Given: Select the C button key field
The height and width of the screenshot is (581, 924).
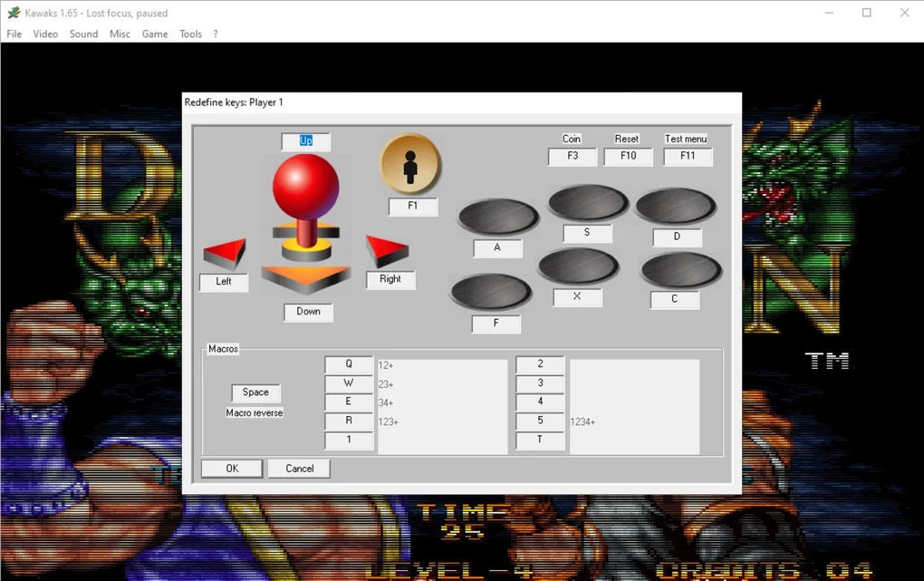Looking at the screenshot, I should (x=675, y=300).
